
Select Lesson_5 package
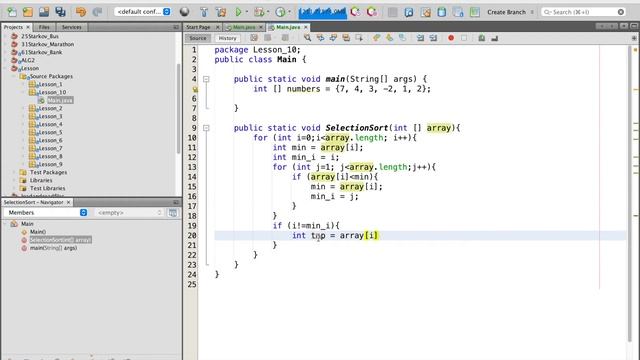[x=50, y=132]
